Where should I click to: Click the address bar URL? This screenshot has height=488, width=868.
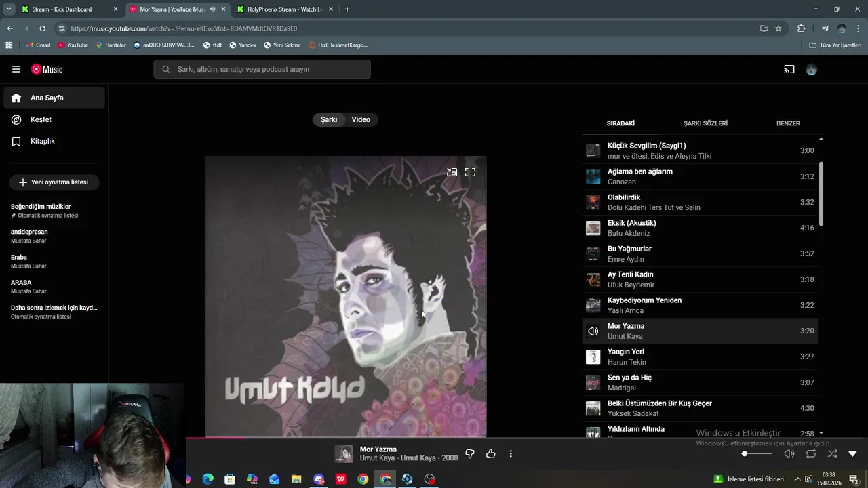(x=184, y=28)
